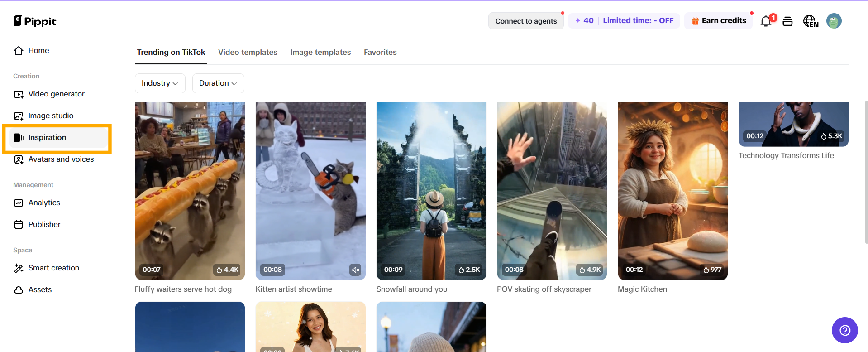Open the stacked tasks icon
868x352 pixels.
tap(787, 21)
